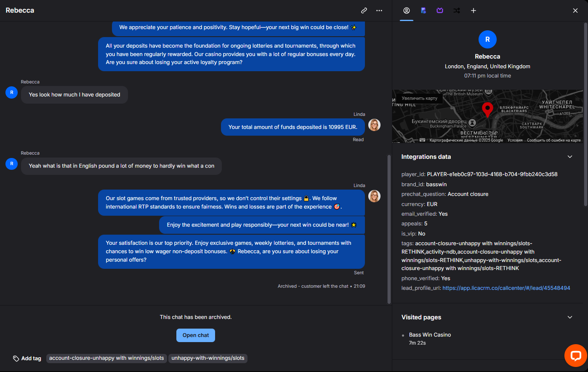Open the shuffle arrows app icon
Viewport: 588px width, 372px height.
pos(457,11)
